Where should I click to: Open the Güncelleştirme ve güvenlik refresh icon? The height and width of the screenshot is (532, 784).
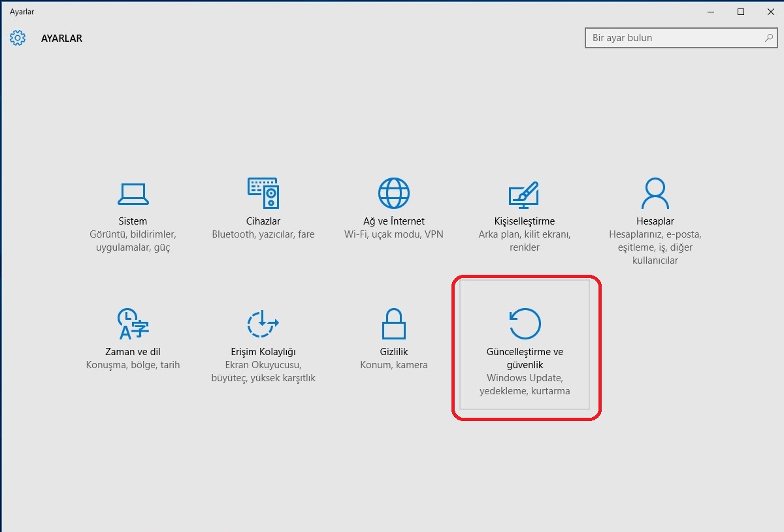click(x=525, y=324)
